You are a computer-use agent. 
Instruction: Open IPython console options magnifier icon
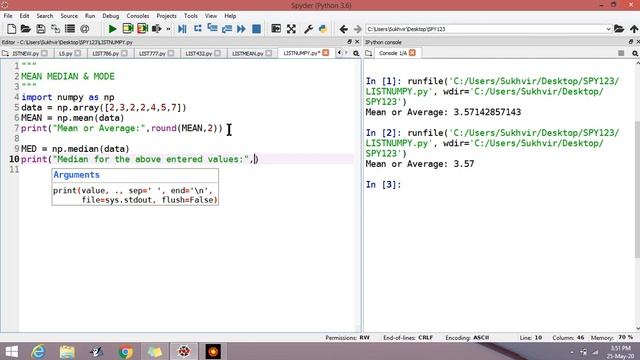click(x=635, y=53)
